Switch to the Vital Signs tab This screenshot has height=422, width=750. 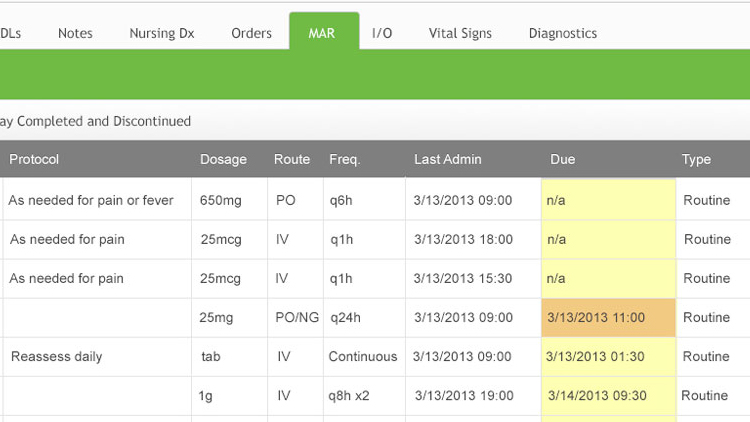coord(460,33)
